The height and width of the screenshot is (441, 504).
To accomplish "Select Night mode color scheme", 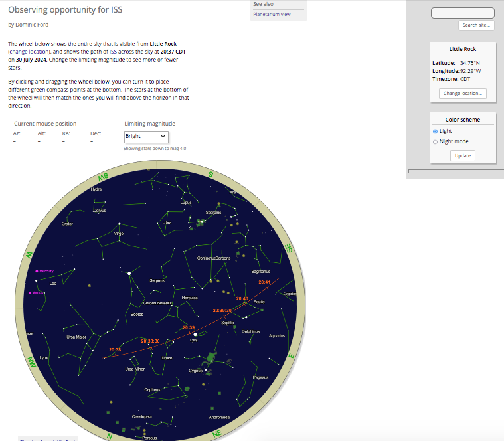I will [435, 141].
